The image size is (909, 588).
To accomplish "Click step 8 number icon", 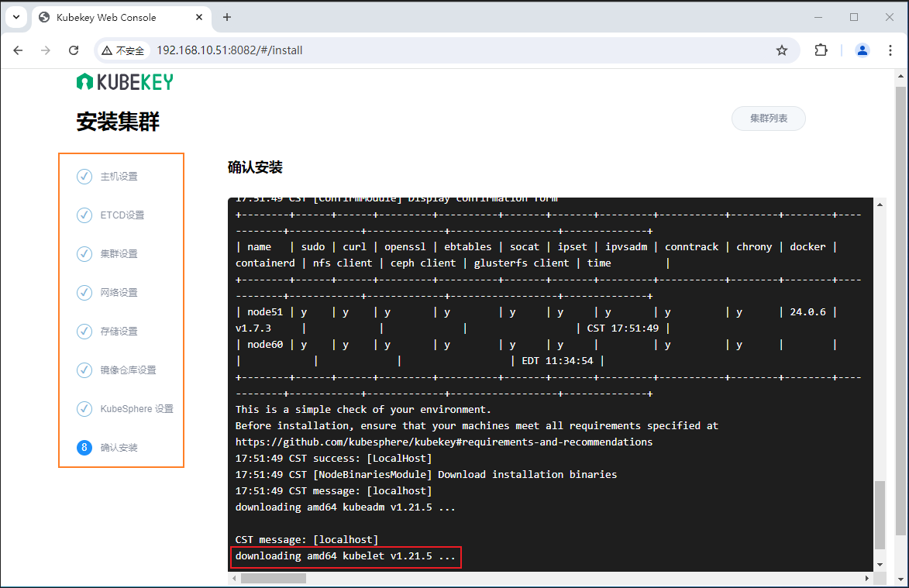I will click(x=84, y=447).
